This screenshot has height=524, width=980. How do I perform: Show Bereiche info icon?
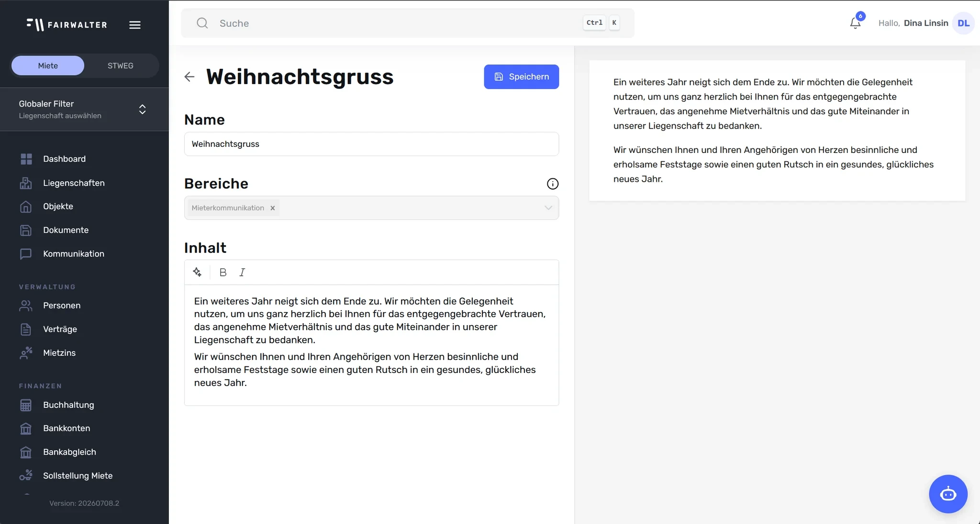[x=553, y=184]
